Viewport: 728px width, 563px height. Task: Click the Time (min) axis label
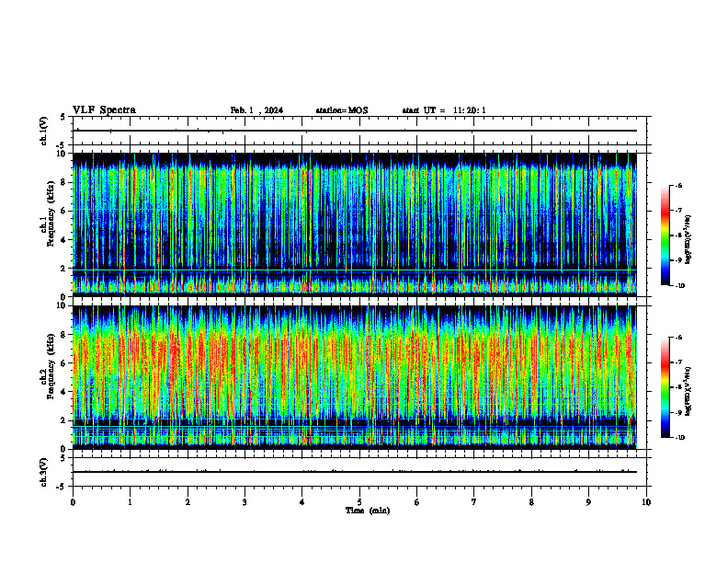[368, 511]
